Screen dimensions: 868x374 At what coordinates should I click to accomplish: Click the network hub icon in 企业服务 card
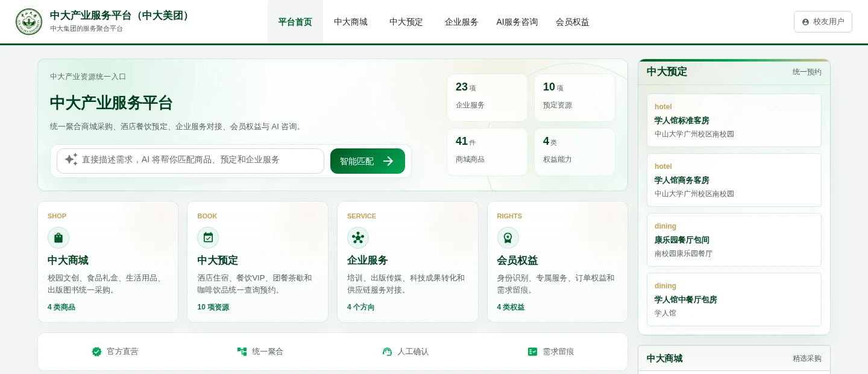[x=358, y=238]
